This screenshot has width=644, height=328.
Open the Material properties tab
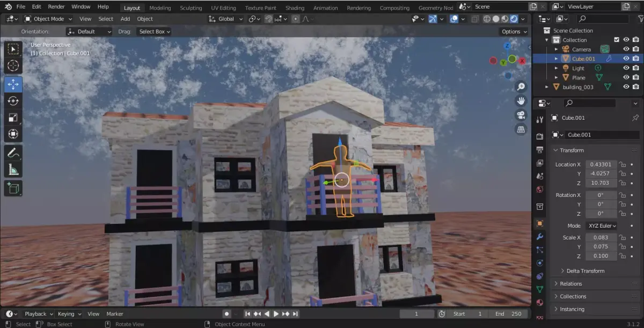click(x=540, y=302)
